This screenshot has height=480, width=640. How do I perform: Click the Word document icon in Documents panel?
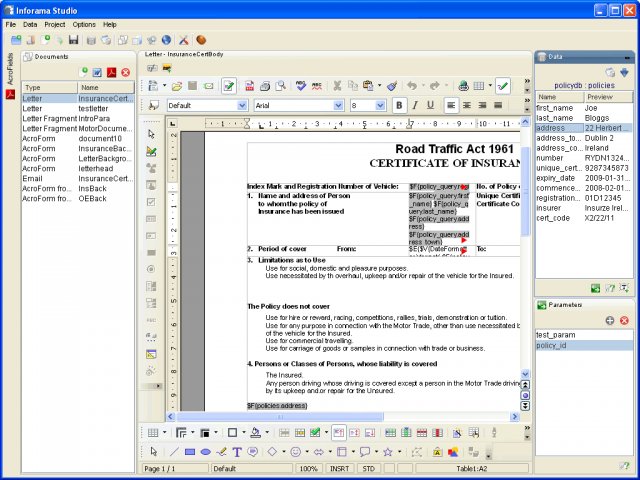tap(97, 72)
